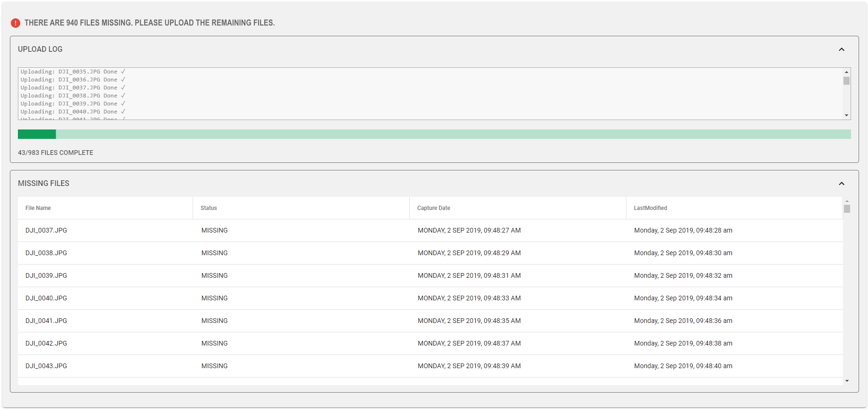Image resolution: width=868 pixels, height=411 pixels.
Task: Click the upload log scrollbar thumb
Action: pos(846,81)
